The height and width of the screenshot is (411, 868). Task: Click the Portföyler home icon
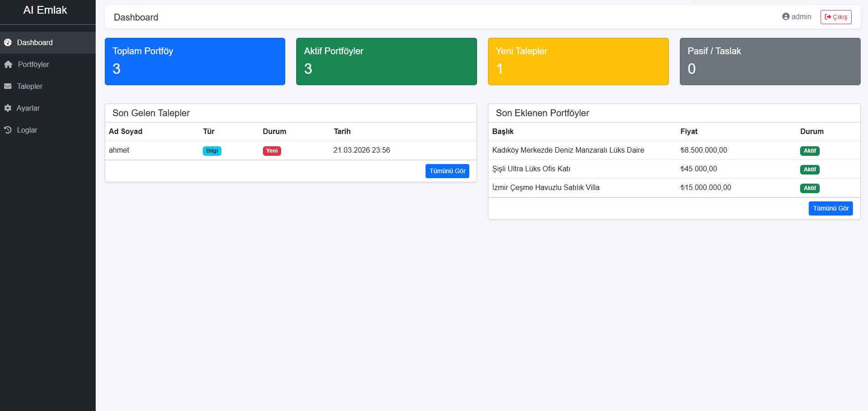click(x=8, y=64)
